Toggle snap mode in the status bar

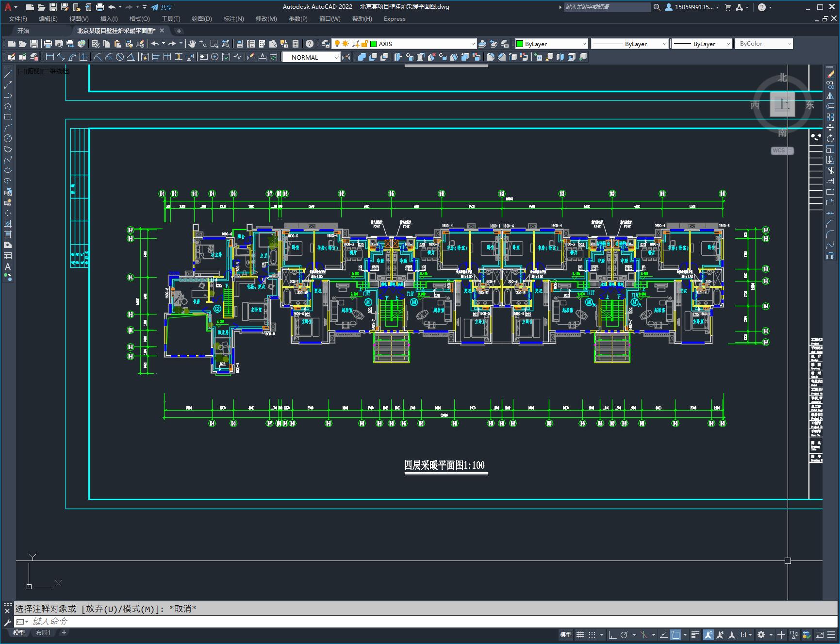[592, 634]
